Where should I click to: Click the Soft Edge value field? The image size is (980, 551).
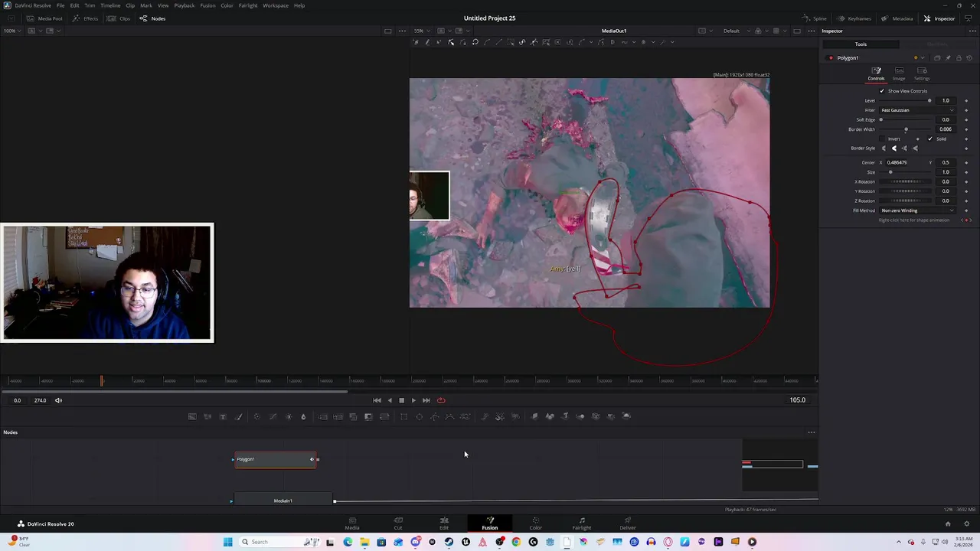pos(946,119)
